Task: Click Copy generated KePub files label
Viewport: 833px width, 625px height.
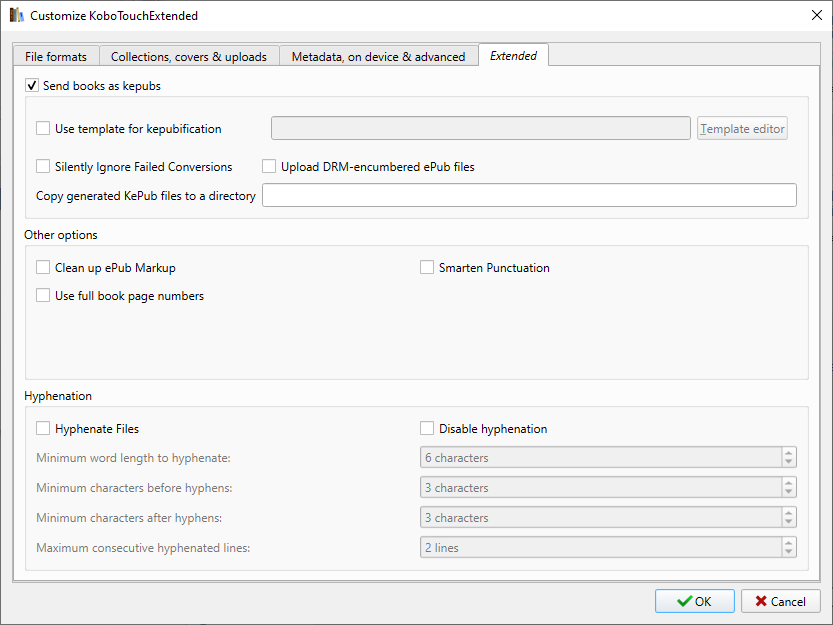Action: (x=146, y=196)
